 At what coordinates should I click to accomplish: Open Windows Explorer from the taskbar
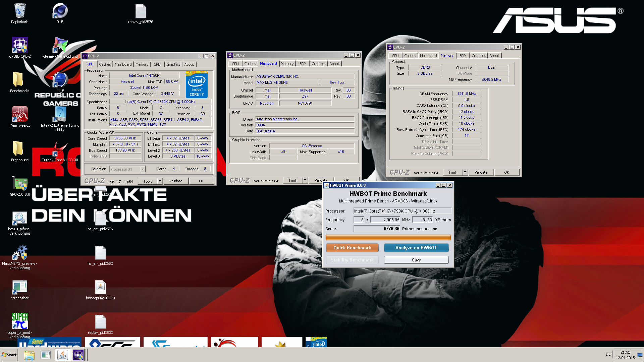coord(29,355)
